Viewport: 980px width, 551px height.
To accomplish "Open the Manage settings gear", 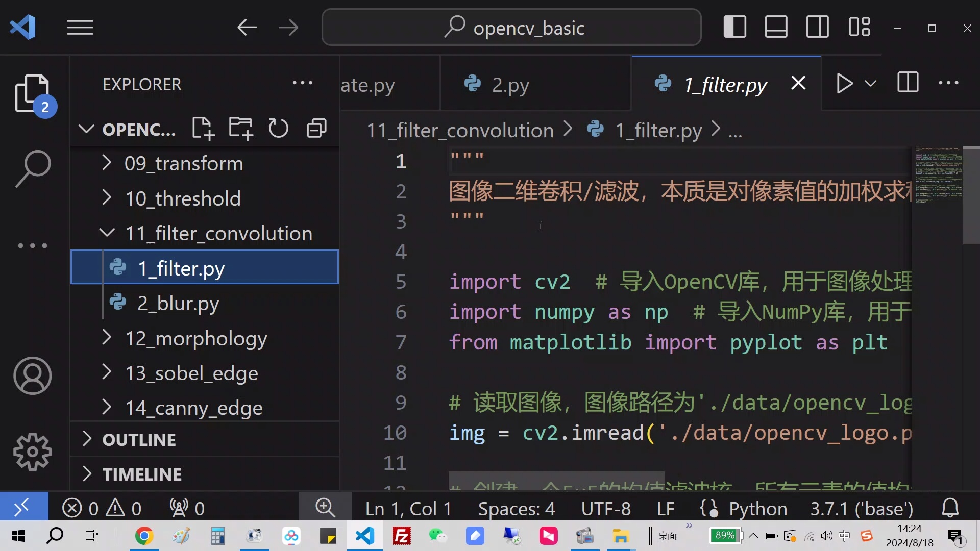I will (x=32, y=452).
